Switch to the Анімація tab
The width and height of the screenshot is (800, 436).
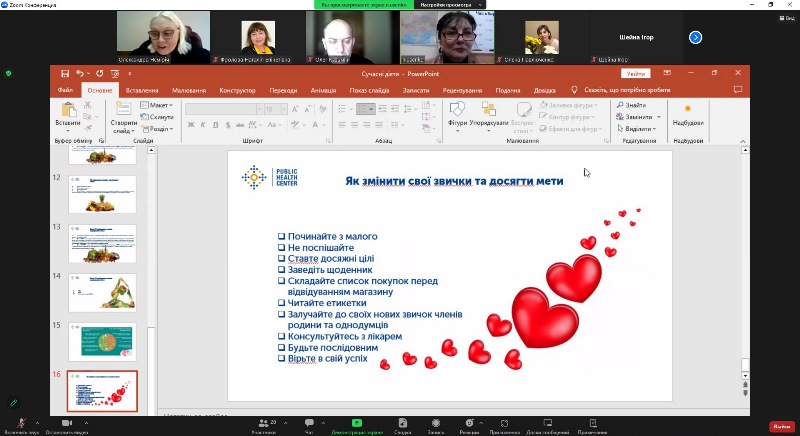point(323,90)
